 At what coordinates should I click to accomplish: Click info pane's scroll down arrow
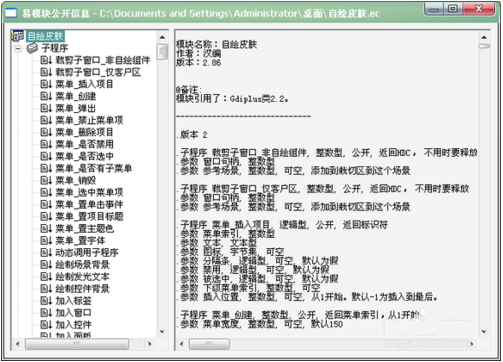tap(484, 332)
